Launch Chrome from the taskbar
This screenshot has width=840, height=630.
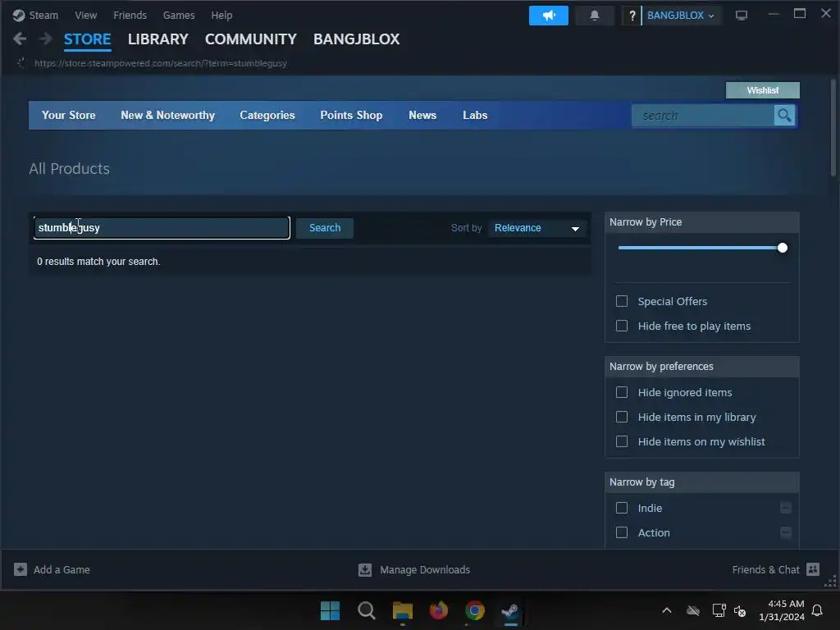[475, 610]
